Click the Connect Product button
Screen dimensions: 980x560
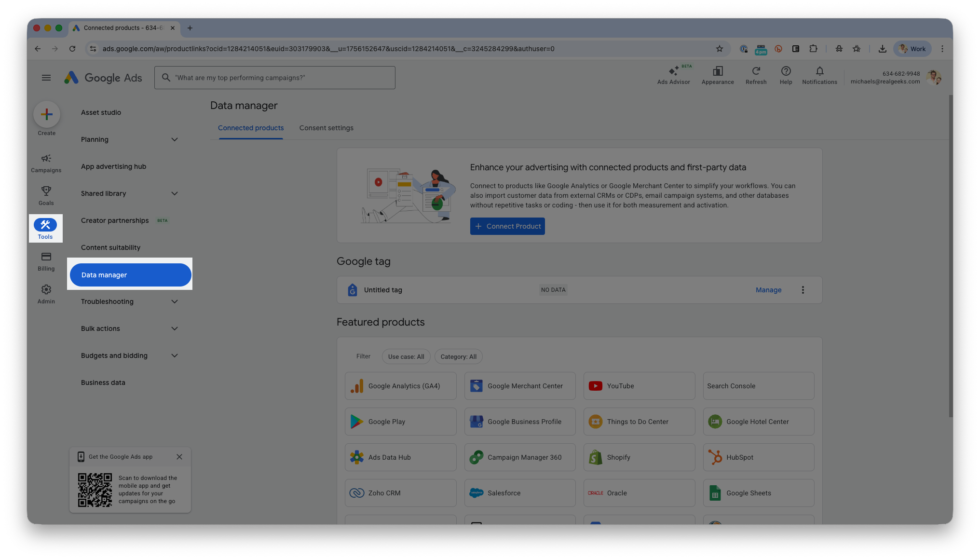[507, 226]
